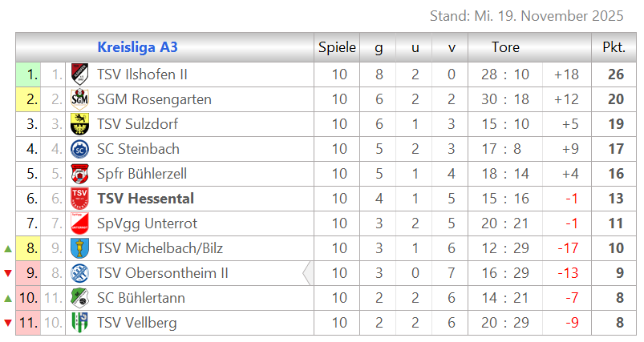Click the arrow marker beside TSV Obersontheim II

point(307,273)
